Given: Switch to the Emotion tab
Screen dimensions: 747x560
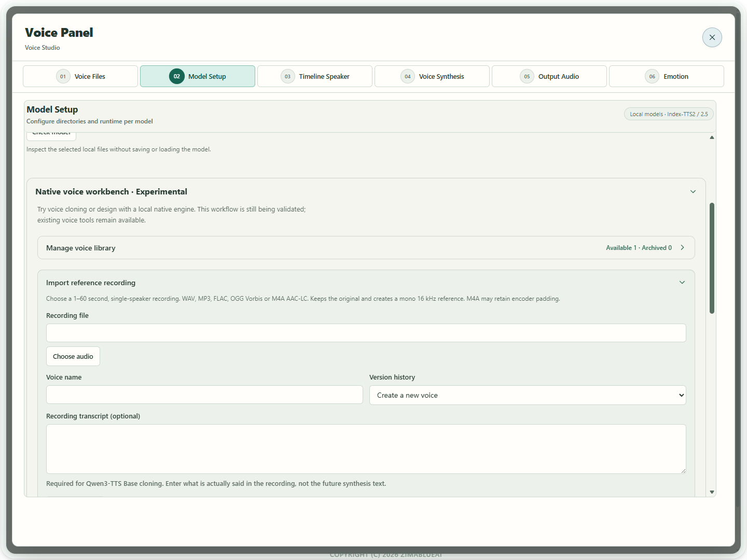Looking at the screenshot, I should pos(667,76).
